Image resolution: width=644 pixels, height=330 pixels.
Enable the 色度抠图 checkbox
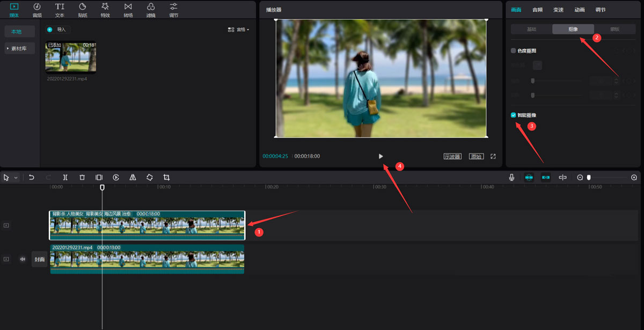[x=514, y=50]
